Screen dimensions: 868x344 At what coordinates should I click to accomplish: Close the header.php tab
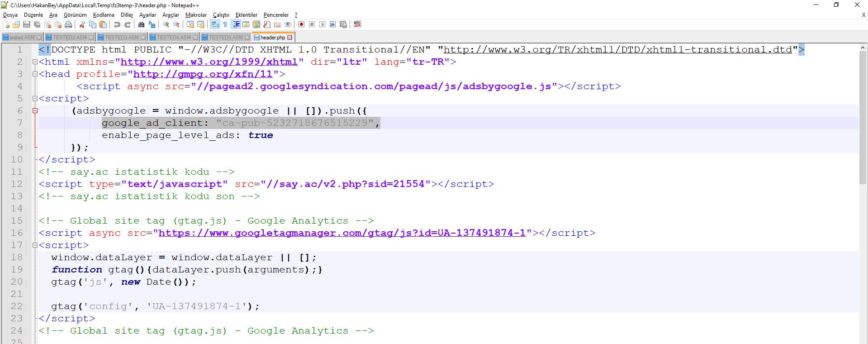[290, 38]
